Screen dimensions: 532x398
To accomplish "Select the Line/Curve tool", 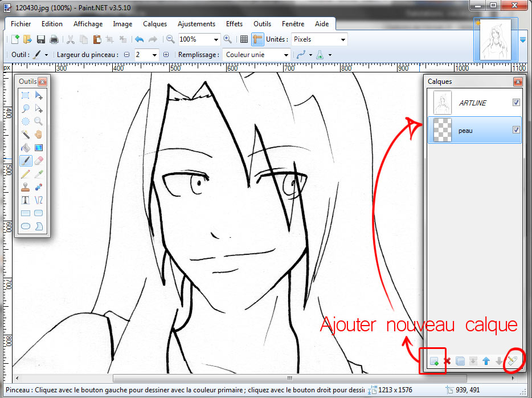I will (39, 200).
